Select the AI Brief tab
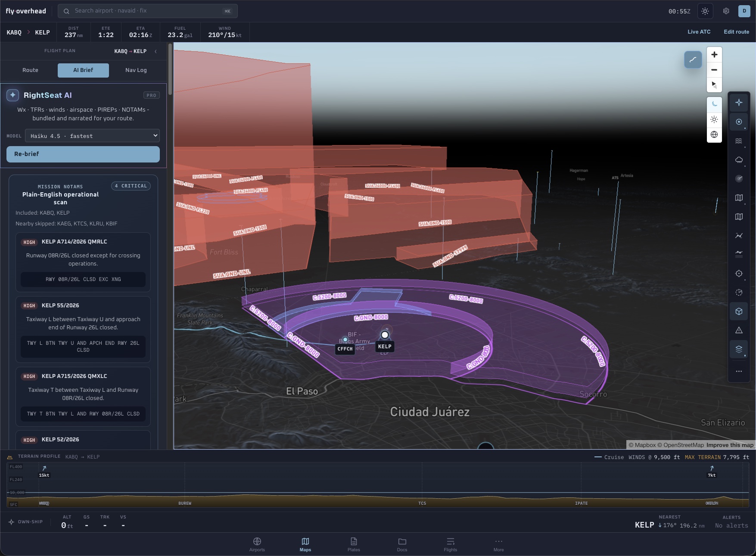The image size is (756, 556). point(83,70)
